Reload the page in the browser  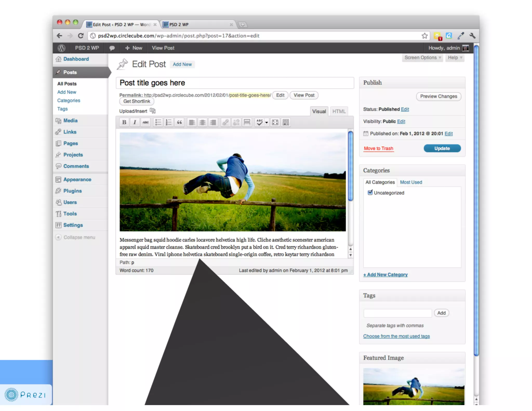[x=81, y=36]
